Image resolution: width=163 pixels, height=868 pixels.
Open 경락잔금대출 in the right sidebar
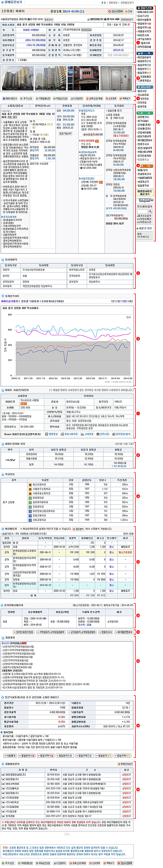click(144, 47)
